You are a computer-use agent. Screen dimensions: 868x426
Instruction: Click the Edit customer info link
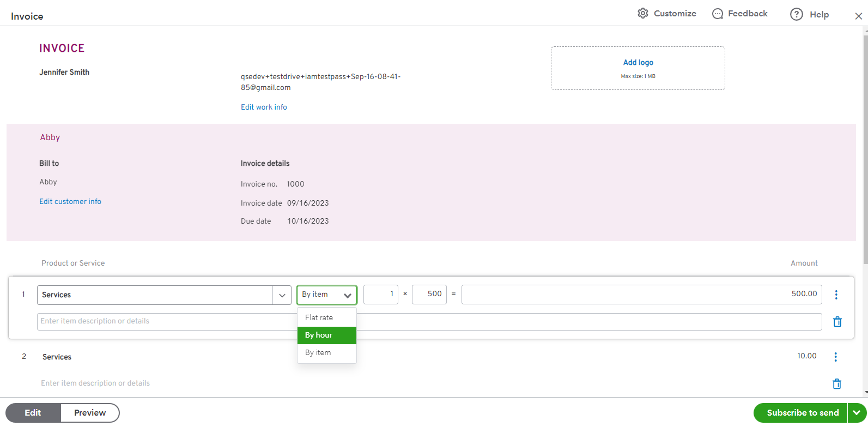click(x=70, y=202)
